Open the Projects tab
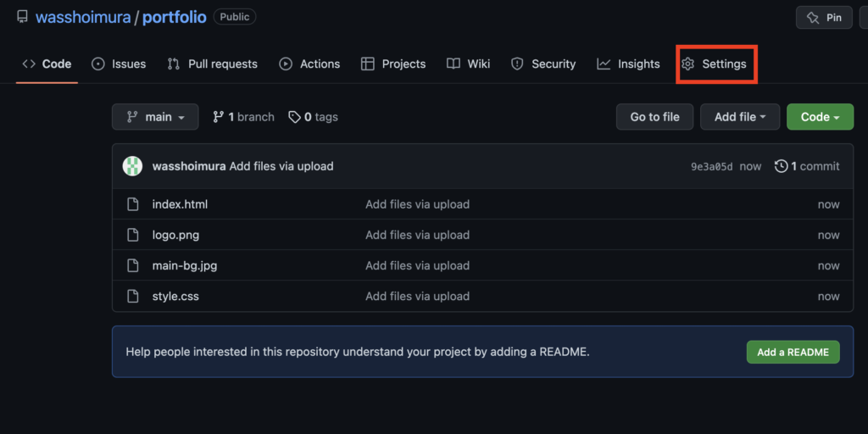 coord(393,64)
